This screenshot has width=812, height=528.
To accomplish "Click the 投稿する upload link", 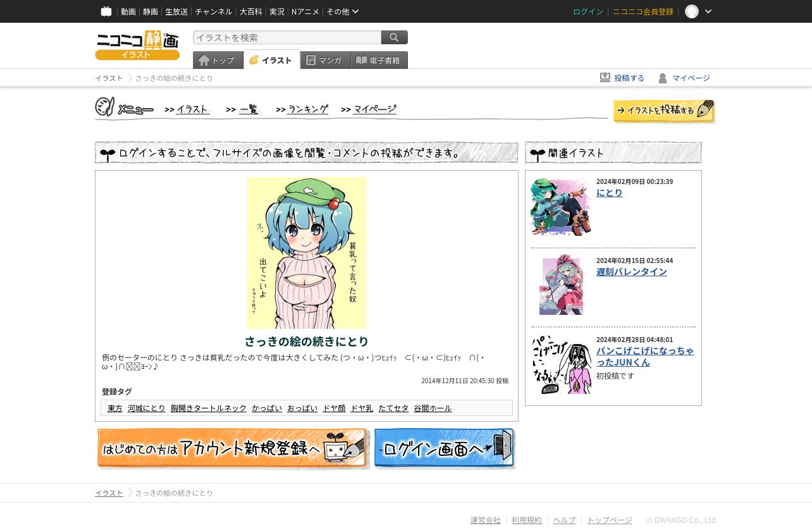I will click(622, 78).
